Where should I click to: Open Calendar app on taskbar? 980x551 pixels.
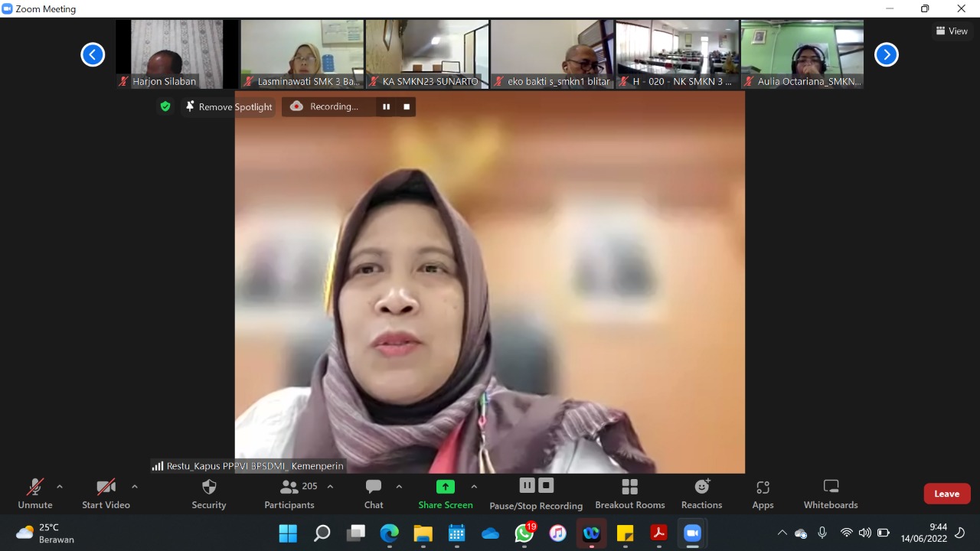457,533
